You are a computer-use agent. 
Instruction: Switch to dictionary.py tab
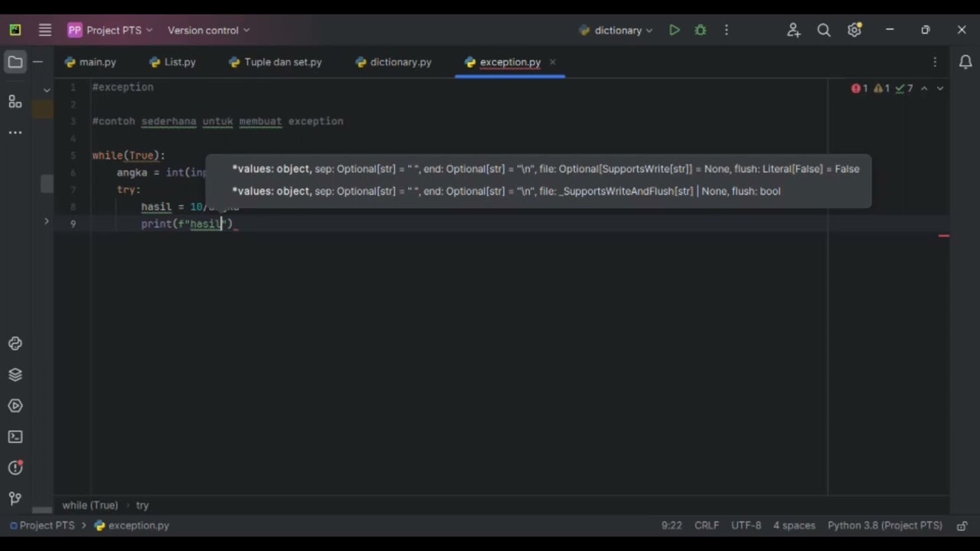[x=394, y=62]
